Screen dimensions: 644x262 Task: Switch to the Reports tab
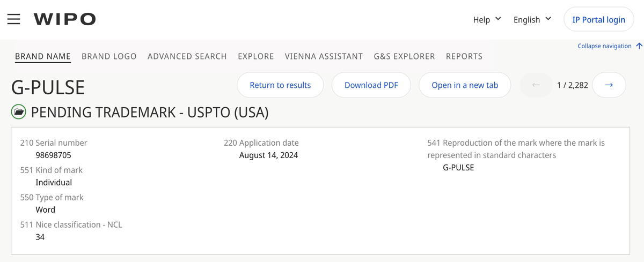pos(464,56)
